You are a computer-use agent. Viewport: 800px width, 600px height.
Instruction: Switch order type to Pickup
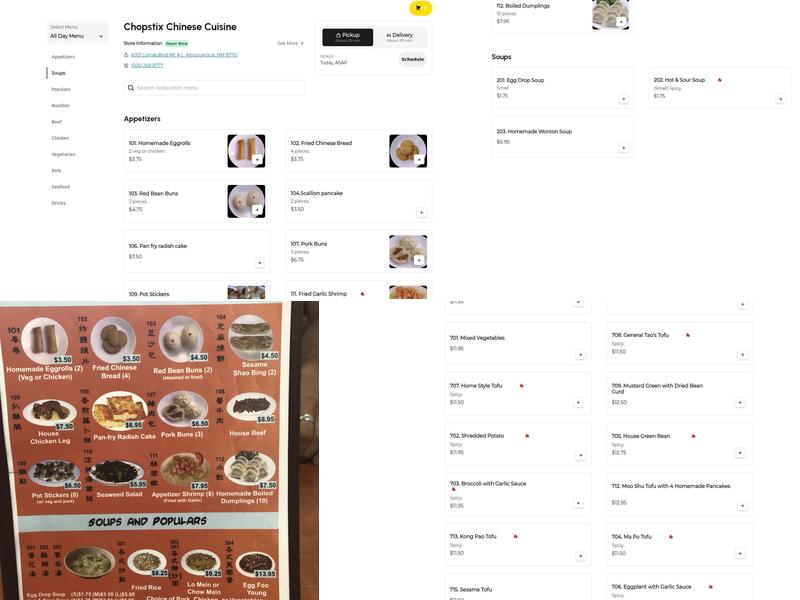[x=347, y=37]
